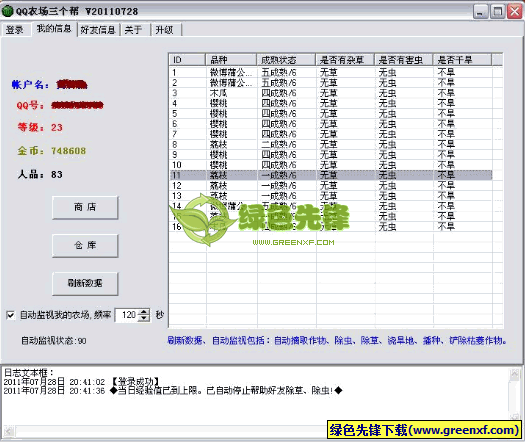Click the 是否干旱 column header

pyautogui.click(x=462, y=60)
